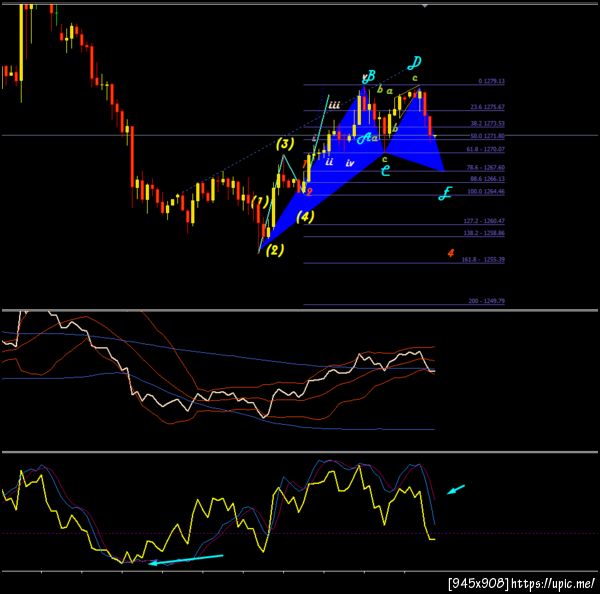This screenshot has width=600, height=594.
Task: Select the Fibonacci 127.2 level label 1260.47
Action: tap(484, 221)
